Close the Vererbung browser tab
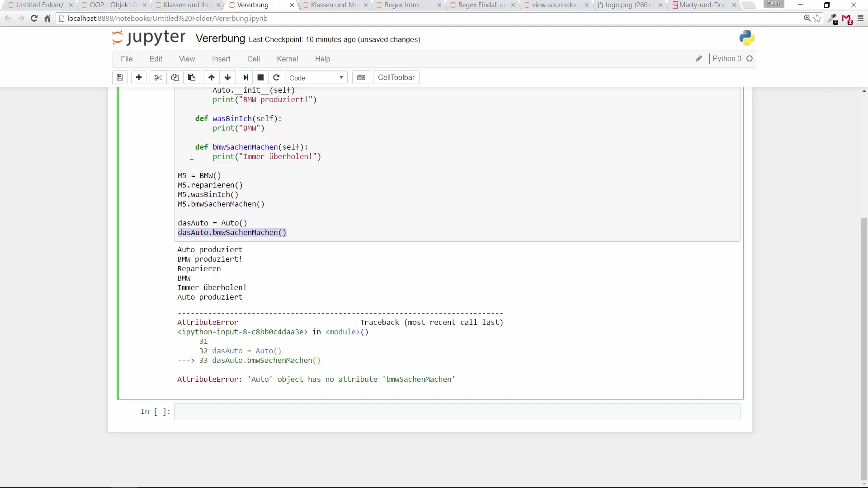 292,5
